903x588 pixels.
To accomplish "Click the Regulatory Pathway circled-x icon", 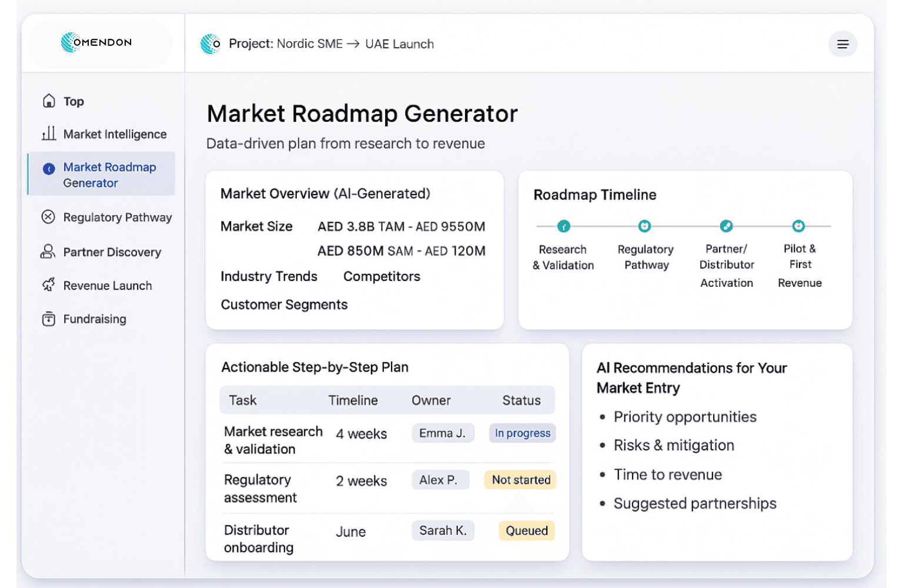I will click(x=49, y=217).
